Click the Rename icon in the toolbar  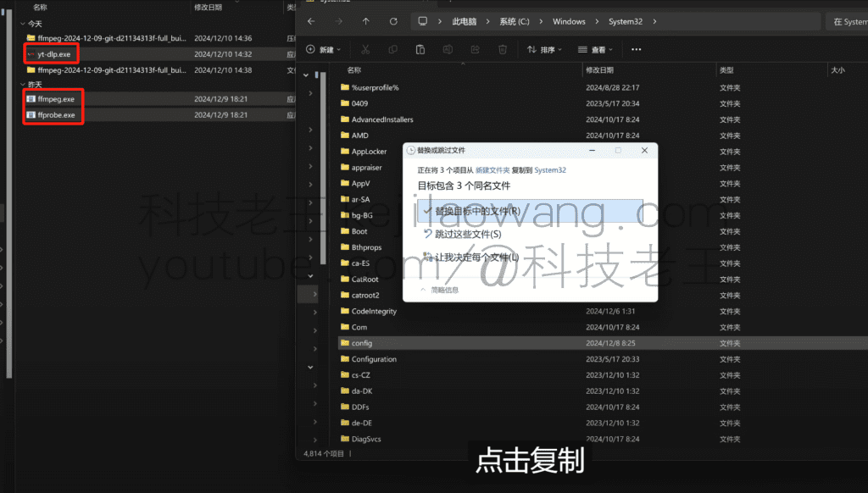click(x=447, y=49)
